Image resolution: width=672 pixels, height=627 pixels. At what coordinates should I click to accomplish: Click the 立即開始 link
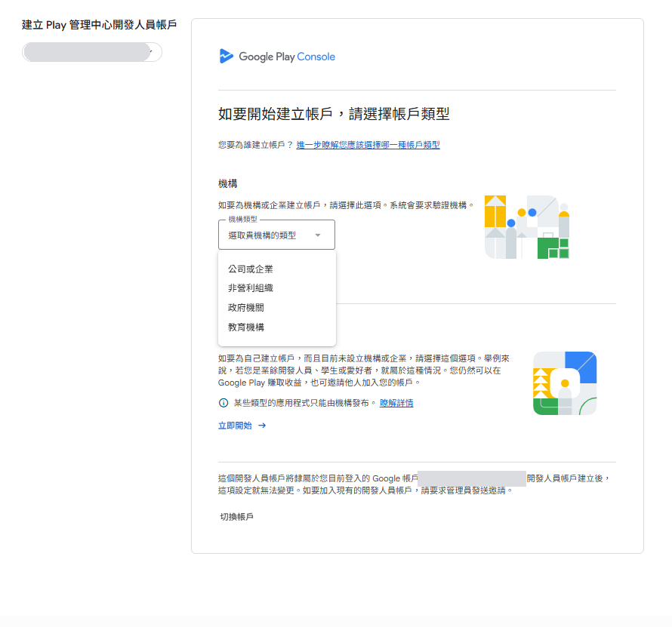tap(235, 426)
